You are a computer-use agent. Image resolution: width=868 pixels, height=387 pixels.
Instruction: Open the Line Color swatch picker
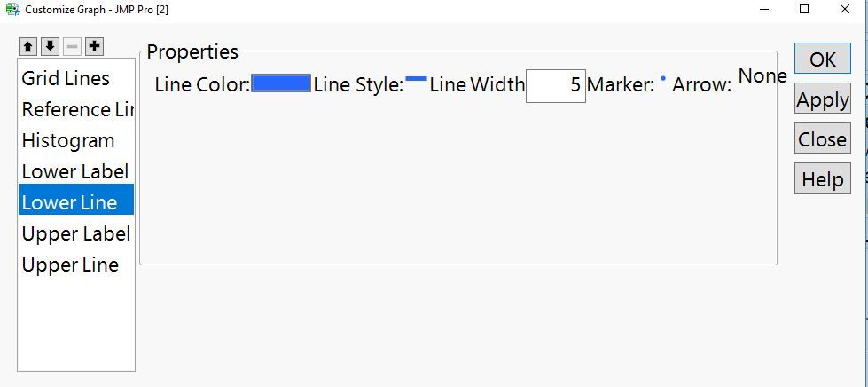click(x=281, y=83)
